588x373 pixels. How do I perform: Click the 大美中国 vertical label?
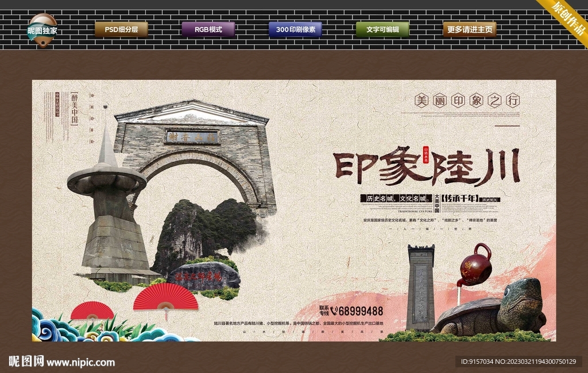(436, 203)
